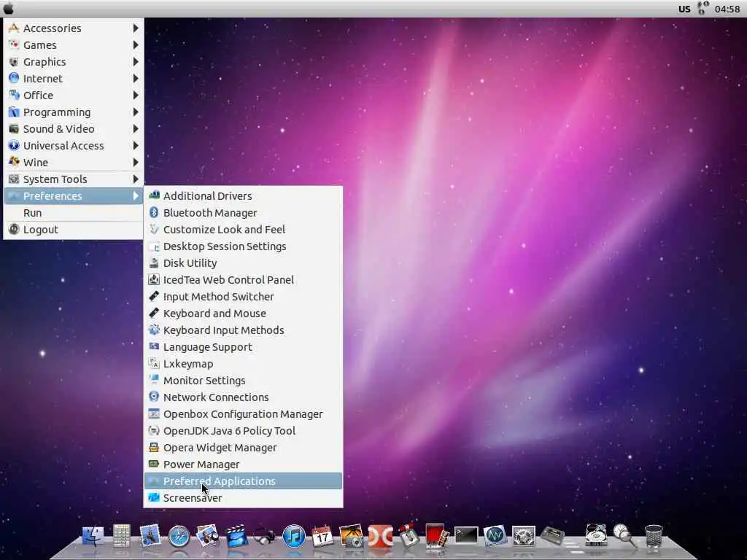Expand the Universal Access submenu arrow
The height and width of the screenshot is (560, 747).
(x=136, y=146)
